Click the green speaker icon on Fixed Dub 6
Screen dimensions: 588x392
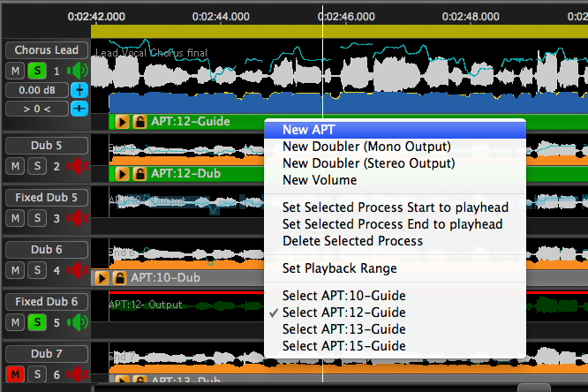(79, 322)
